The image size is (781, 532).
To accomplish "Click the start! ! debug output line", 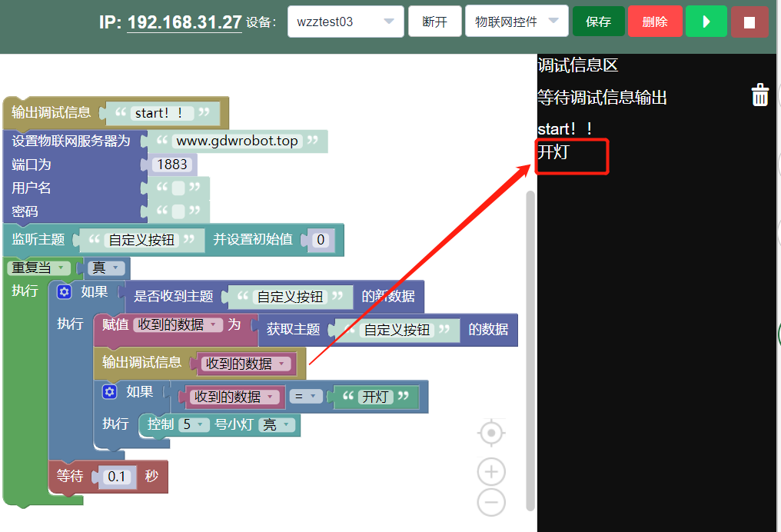I will point(565,129).
